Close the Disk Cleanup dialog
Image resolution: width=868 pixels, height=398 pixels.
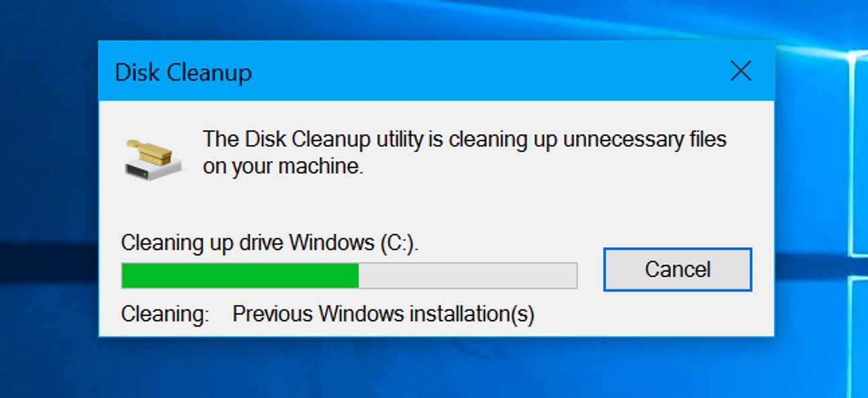(740, 71)
